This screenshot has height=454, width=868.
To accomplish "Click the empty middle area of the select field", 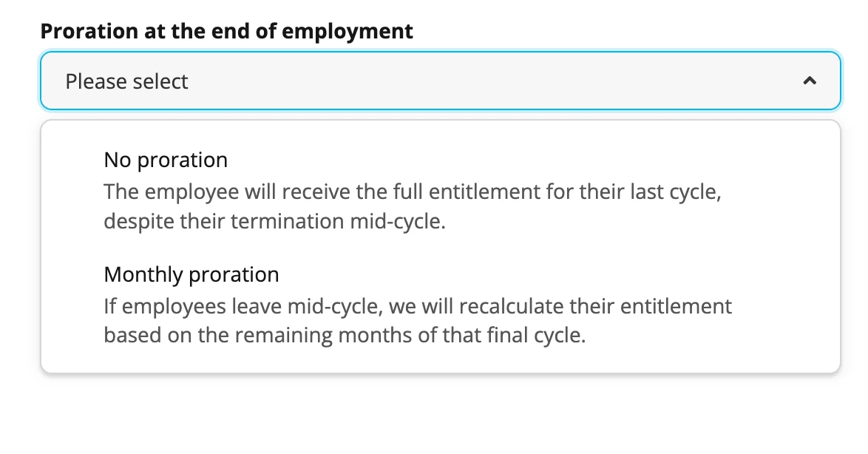I will point(492,81).
